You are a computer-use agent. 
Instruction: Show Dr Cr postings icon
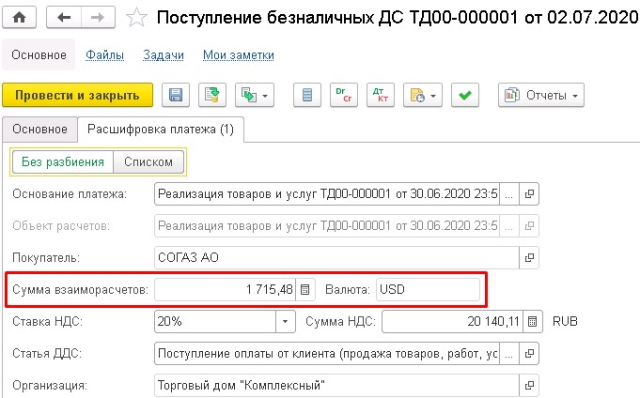click(344, 95)
